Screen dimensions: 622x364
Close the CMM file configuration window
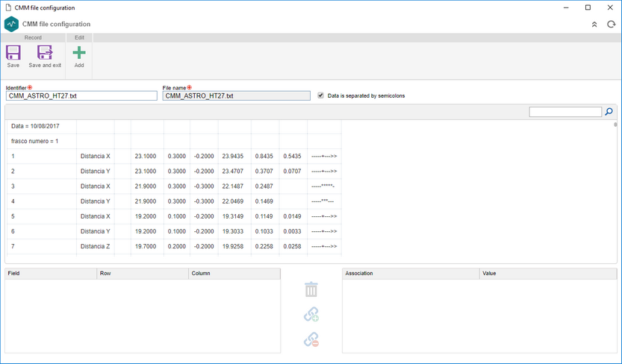pyautogui.click(x=610, y=7)
